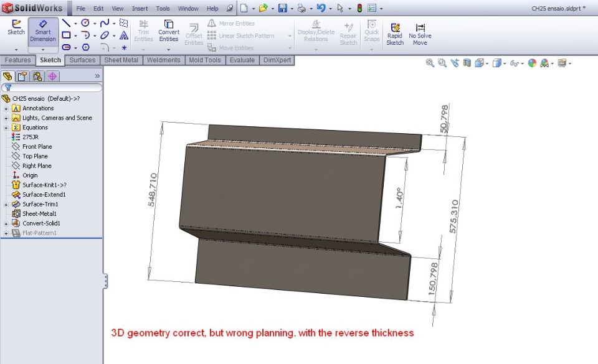Viewport: 598px width, 364px height.
Task: Activate the Smart Dimension tool
Action: (x=43, y=31)
